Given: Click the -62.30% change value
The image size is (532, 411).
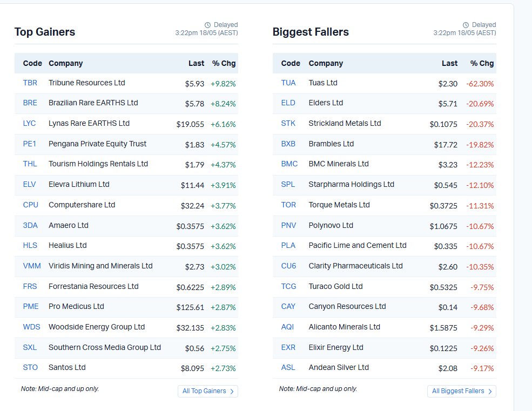Looking at the screenshot, I should coord(480,84).
